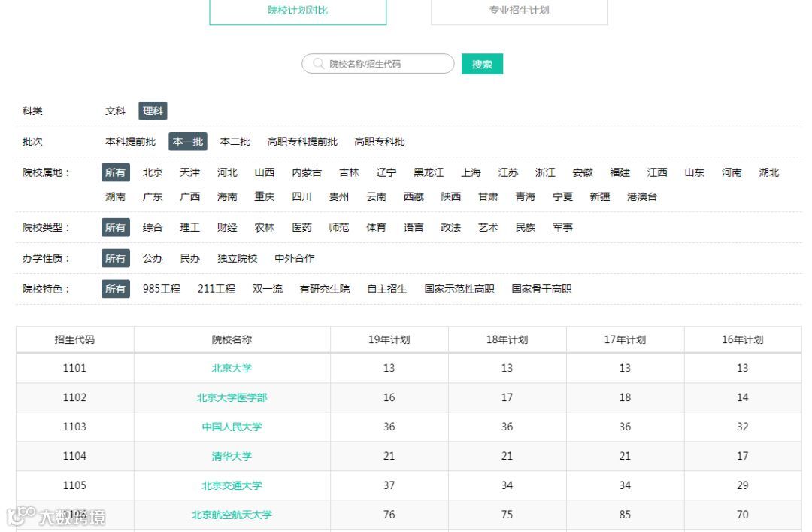This screenshot has width=812, height=532.
Task: Click the magnifier icon in search box
Action: [319, 64]
